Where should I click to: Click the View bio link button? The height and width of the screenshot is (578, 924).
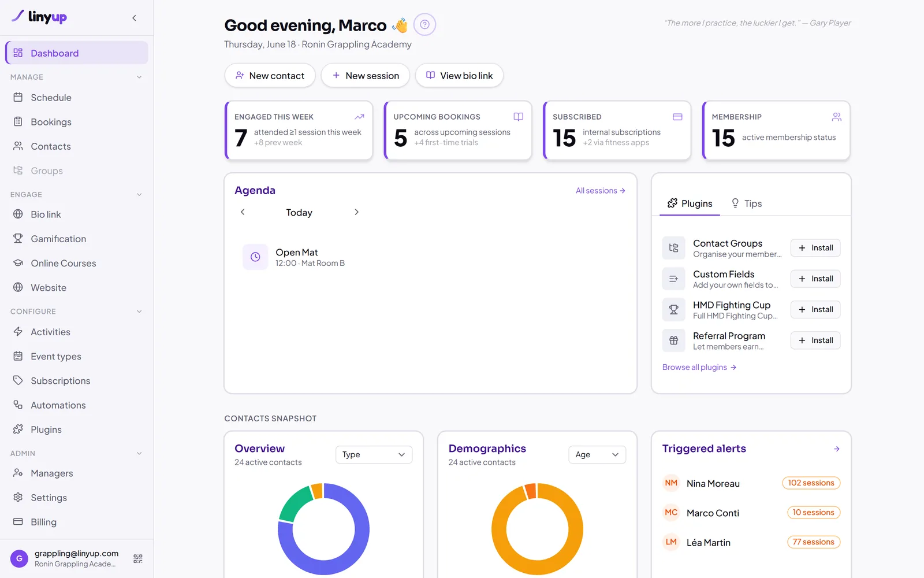pos(459,75)
